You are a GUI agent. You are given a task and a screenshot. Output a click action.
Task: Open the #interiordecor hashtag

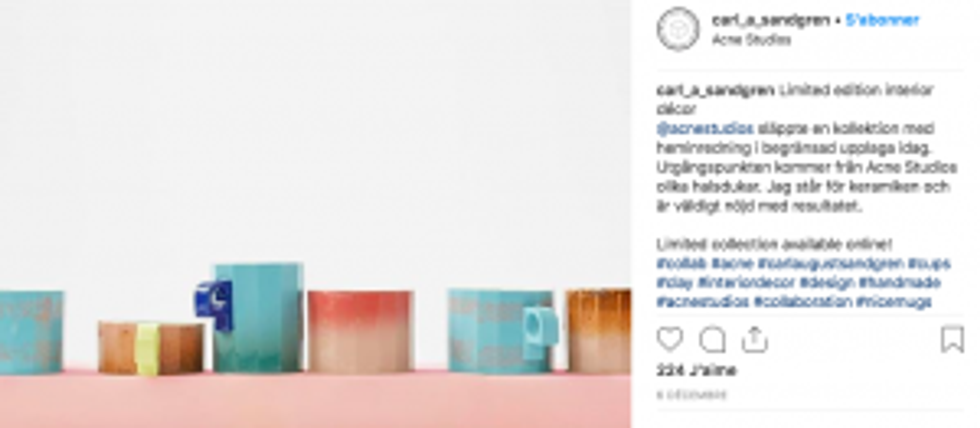tap(746, 283)
